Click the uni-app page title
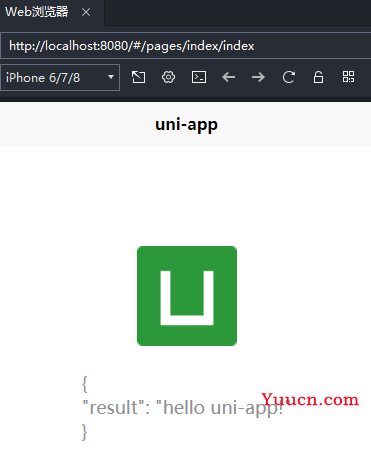371x454 pixels. (186, 125)
